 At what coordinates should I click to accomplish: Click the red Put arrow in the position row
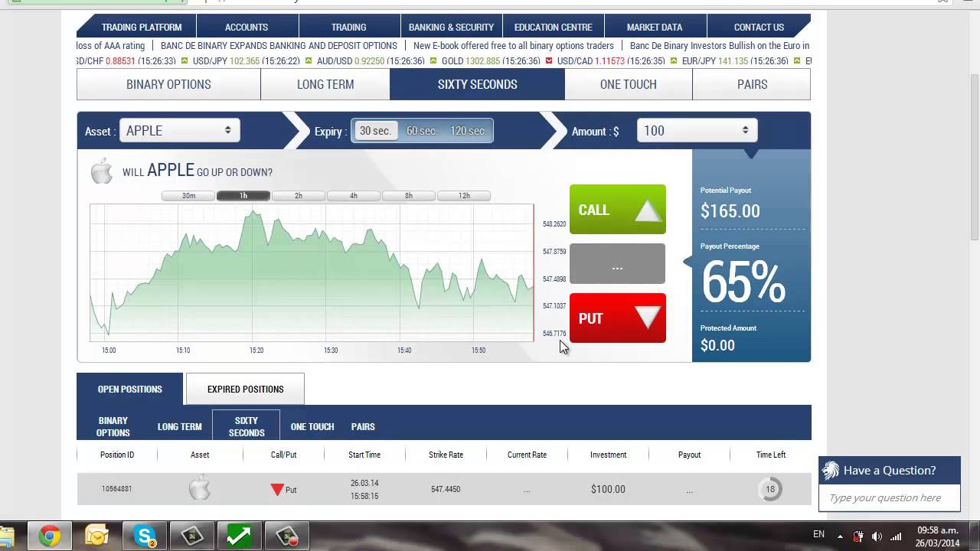point(277,489)
